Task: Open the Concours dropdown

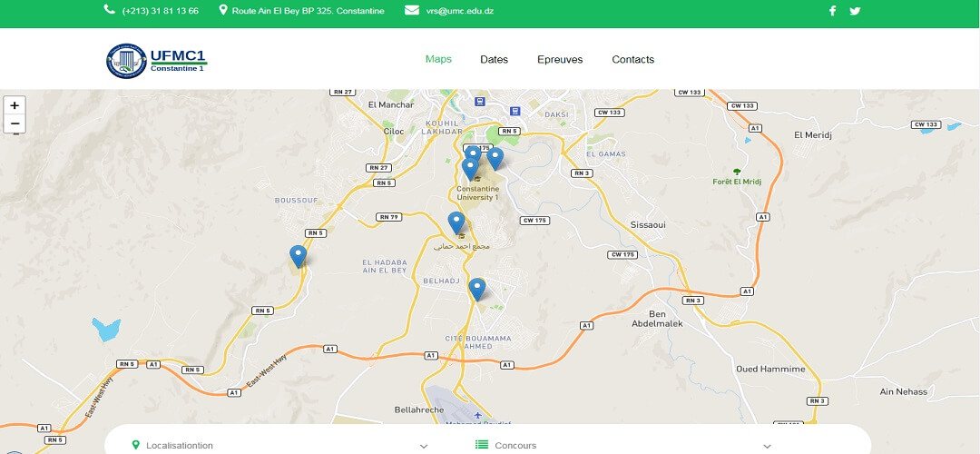Action: pos(767,446)
